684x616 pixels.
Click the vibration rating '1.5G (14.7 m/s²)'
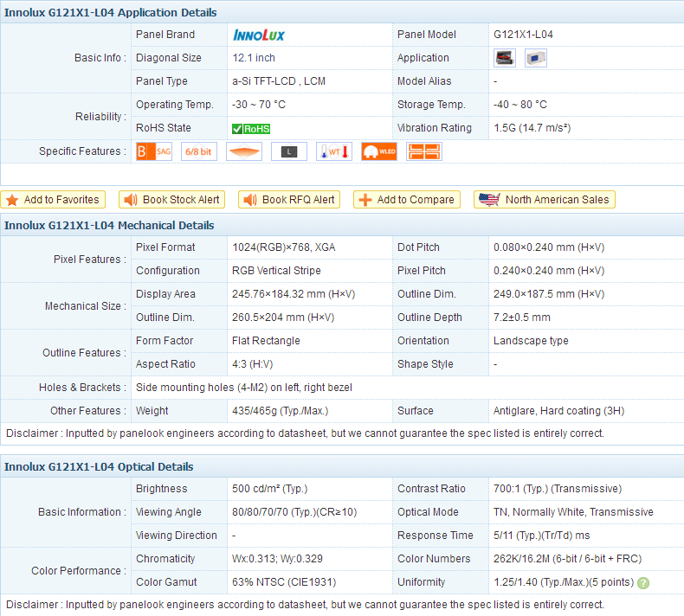pyautogui.click(x=532, y=128)
